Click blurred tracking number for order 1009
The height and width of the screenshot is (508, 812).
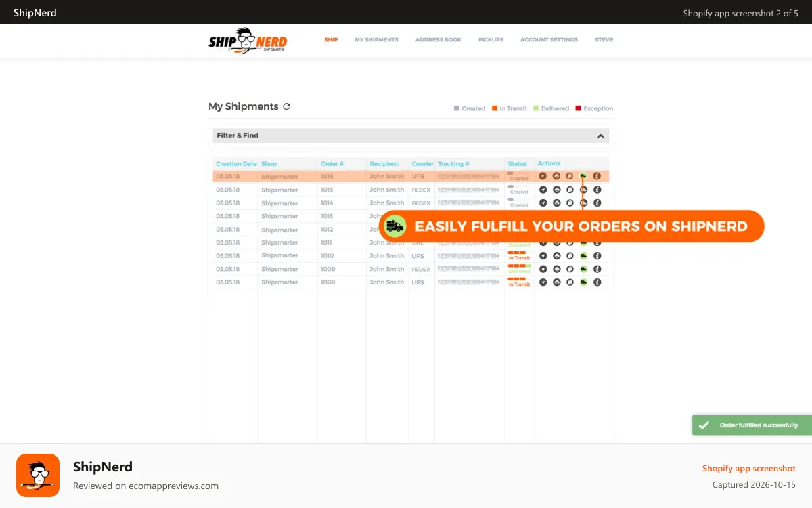(470, 269)
